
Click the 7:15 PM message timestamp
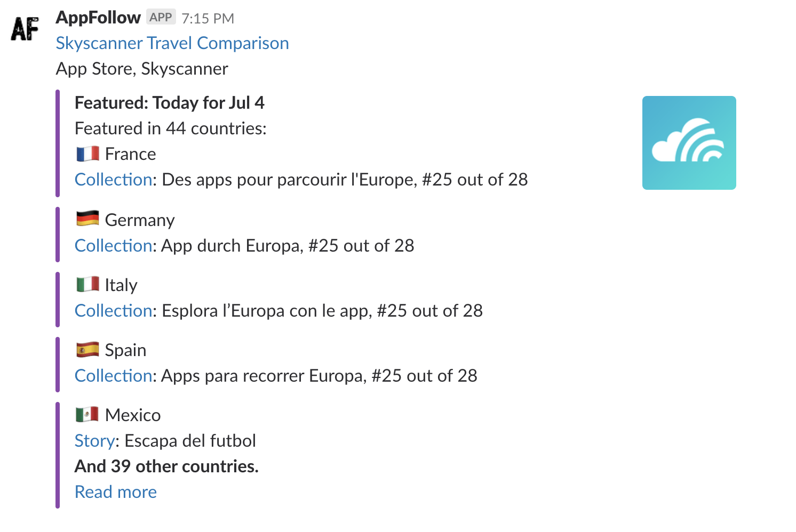point(208,19)
